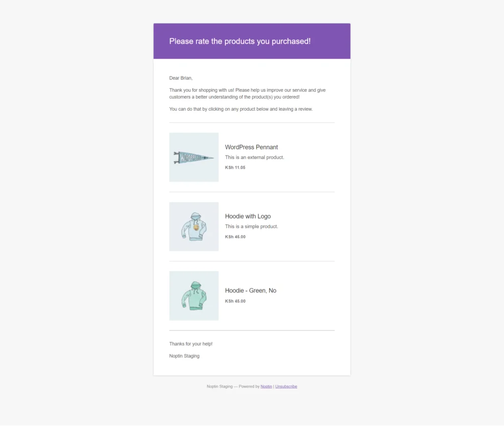Click 'This is an external product' description

click(x=254, y=157)
